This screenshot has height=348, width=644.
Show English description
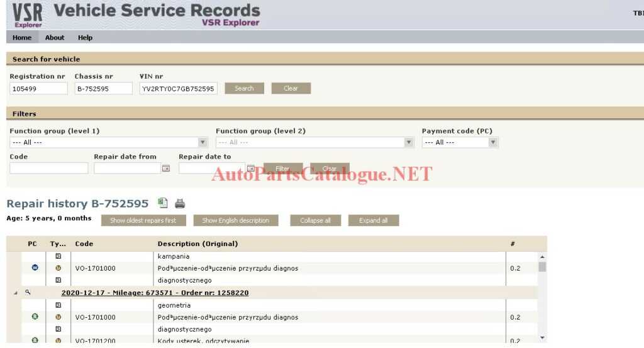pos(236,220)
